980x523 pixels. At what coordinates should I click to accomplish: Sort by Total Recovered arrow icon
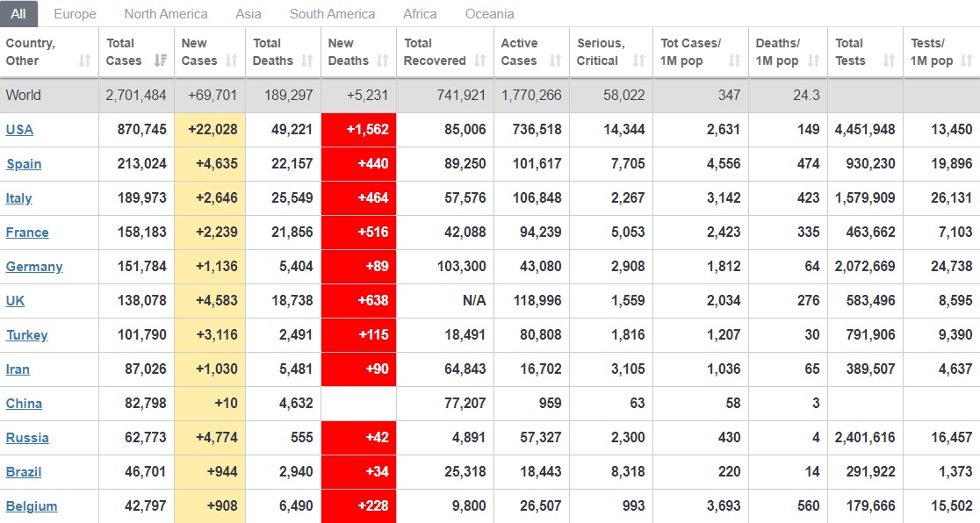coord(479,61)
